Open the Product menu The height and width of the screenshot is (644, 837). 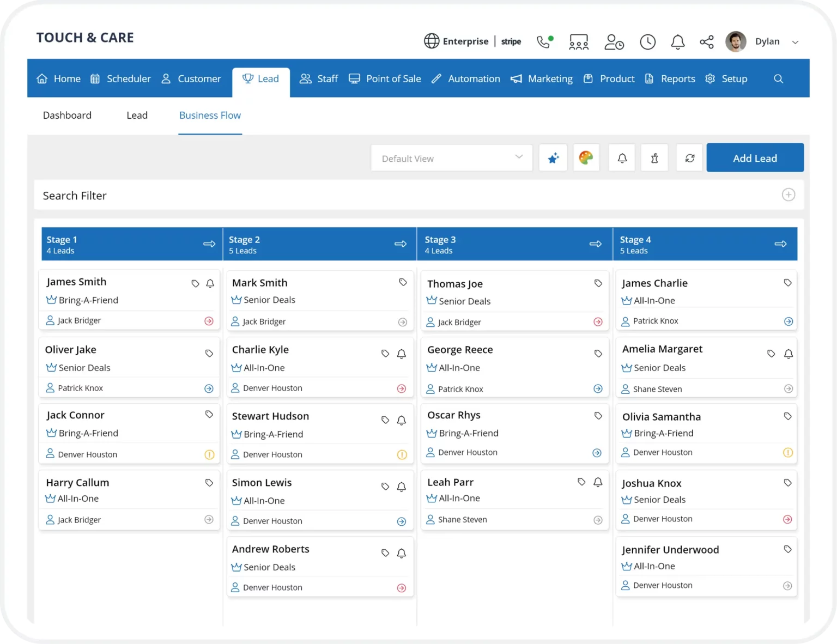(x=609, y=79)
